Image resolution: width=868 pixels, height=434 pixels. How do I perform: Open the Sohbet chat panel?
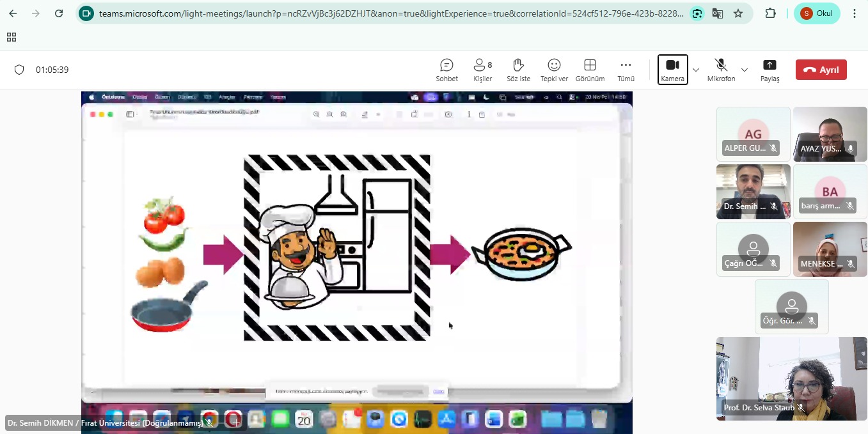446,70
